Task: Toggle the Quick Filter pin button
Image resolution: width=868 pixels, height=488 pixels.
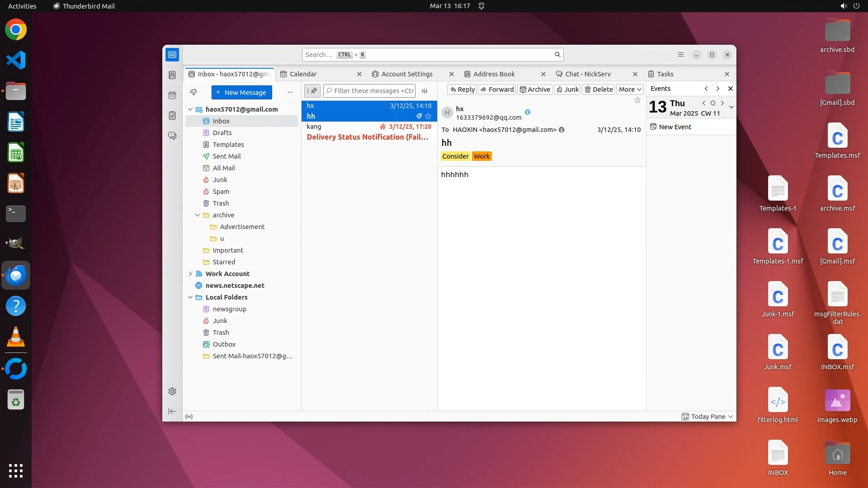Action: pos(312,91)
